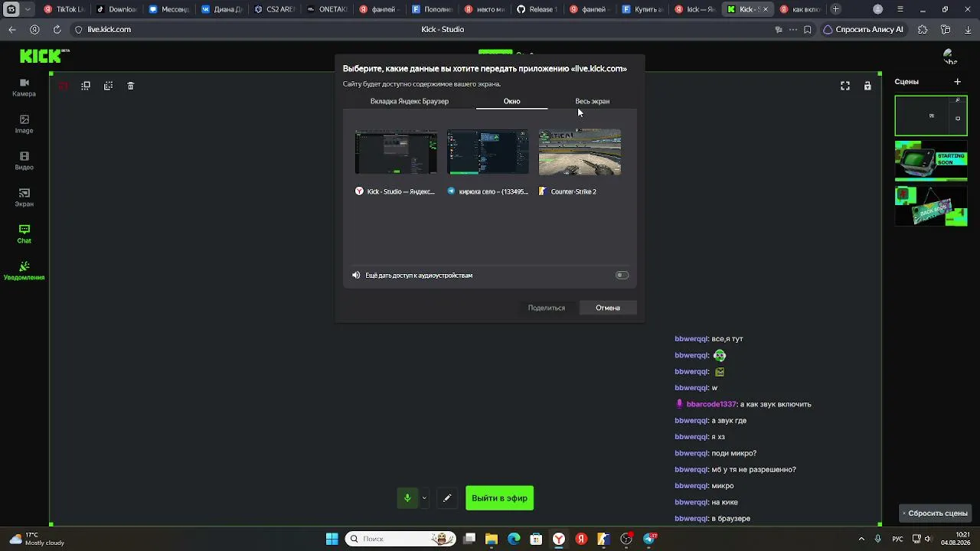Switch to CS2 ARENA browser tab
Screen dimensions: 980x551
[273, 9]
